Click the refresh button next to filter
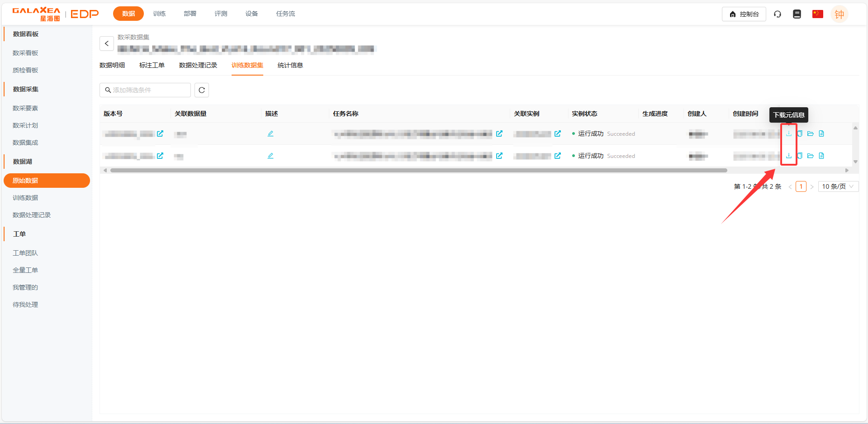Image resolution: width=868 pixels, height=424 pixels. (202, 90)
